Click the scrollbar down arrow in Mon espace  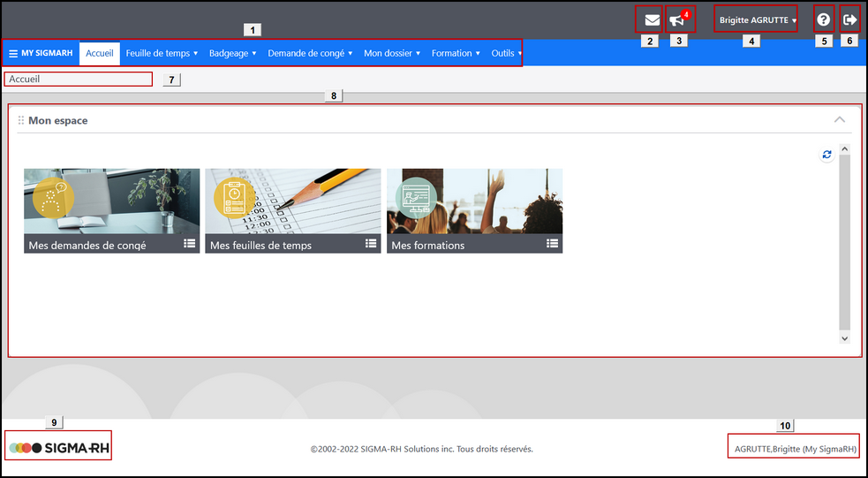tap(844, 338)
